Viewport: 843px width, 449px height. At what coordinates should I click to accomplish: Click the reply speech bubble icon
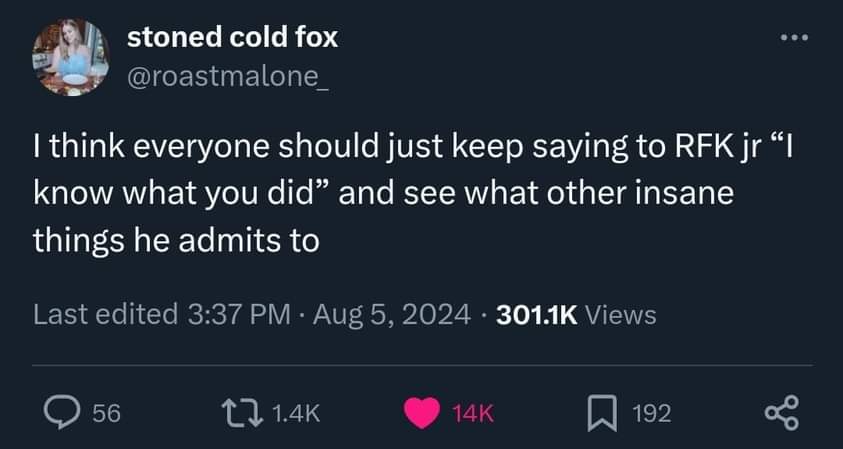point(61,414)
